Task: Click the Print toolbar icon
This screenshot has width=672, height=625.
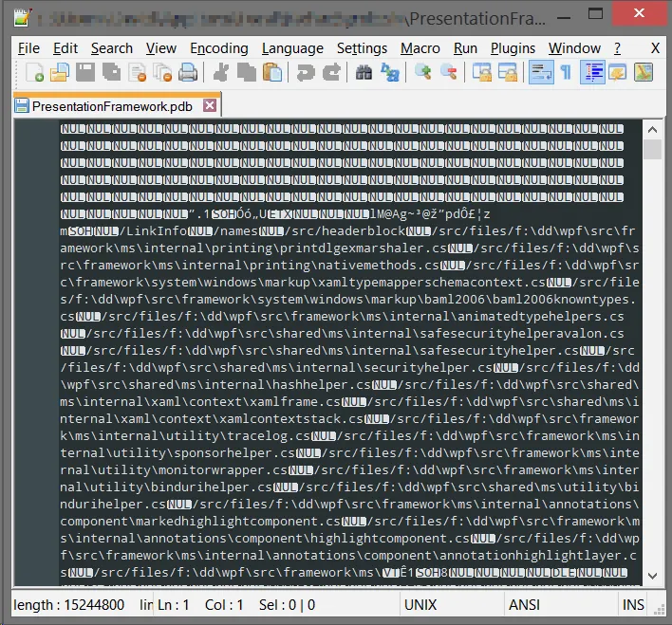Action: [188, 72]
